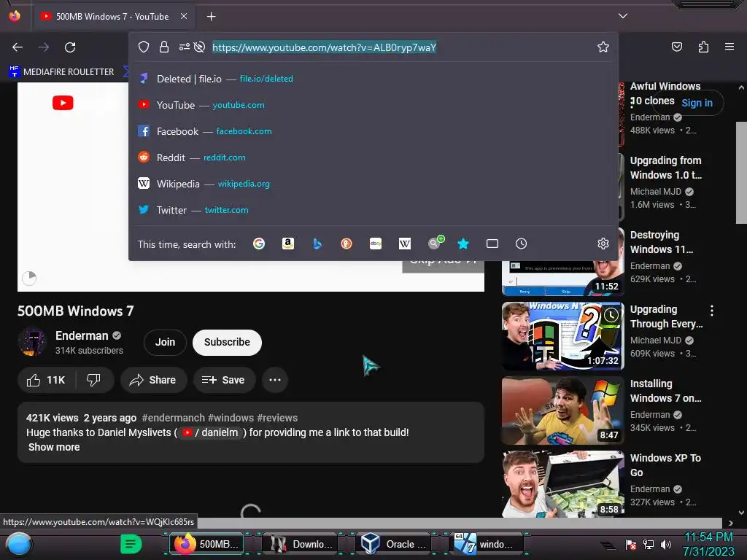Open Enderman channel avatar
747x560 pixels.
(32, 342)
